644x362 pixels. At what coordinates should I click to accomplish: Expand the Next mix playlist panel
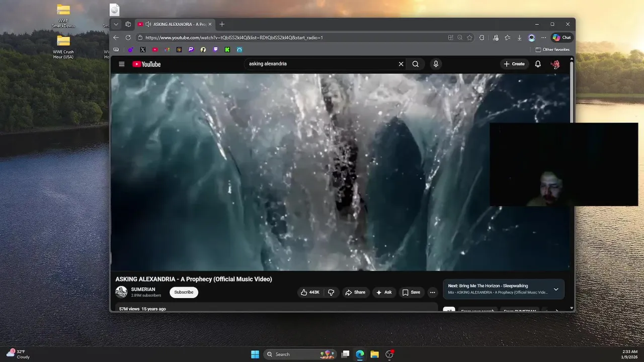(556, 289)
